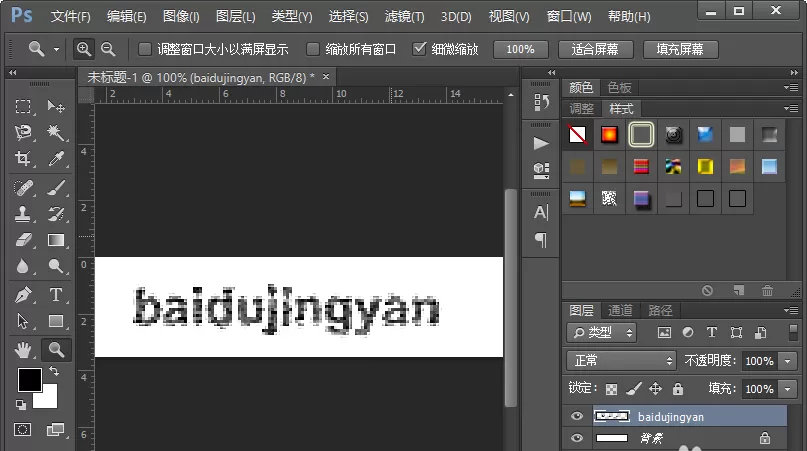The height and width of the screenshot is (451, 807).
Task: Open the 滤镜(T) menu
Action: pos(405,16)
